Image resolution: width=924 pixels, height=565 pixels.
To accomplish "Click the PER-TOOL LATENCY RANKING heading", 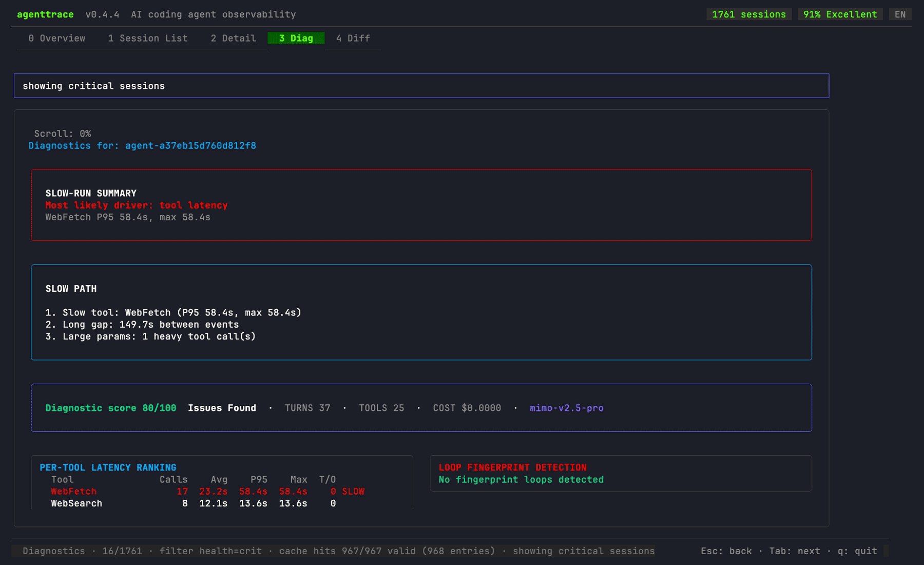I will [x=108, y=467].
